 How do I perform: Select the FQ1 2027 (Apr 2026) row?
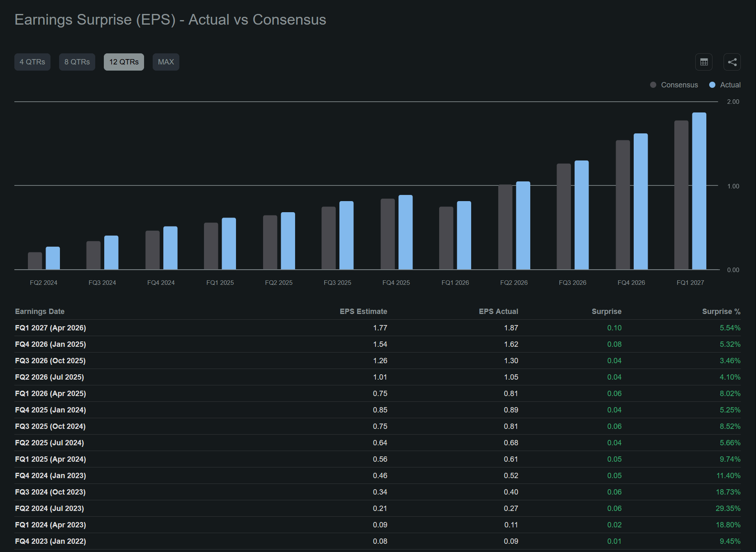[378, 328]
